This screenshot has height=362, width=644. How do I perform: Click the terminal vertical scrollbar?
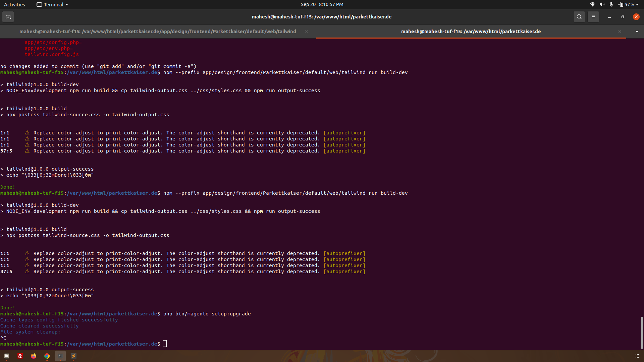tap(642, 333)
